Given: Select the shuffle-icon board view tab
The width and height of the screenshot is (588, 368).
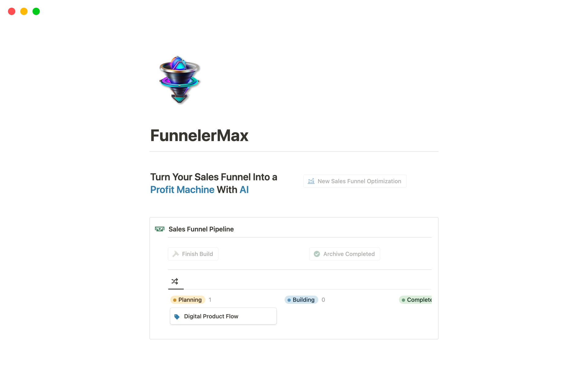Looking at the screenshot, I should tap(175, 281).
